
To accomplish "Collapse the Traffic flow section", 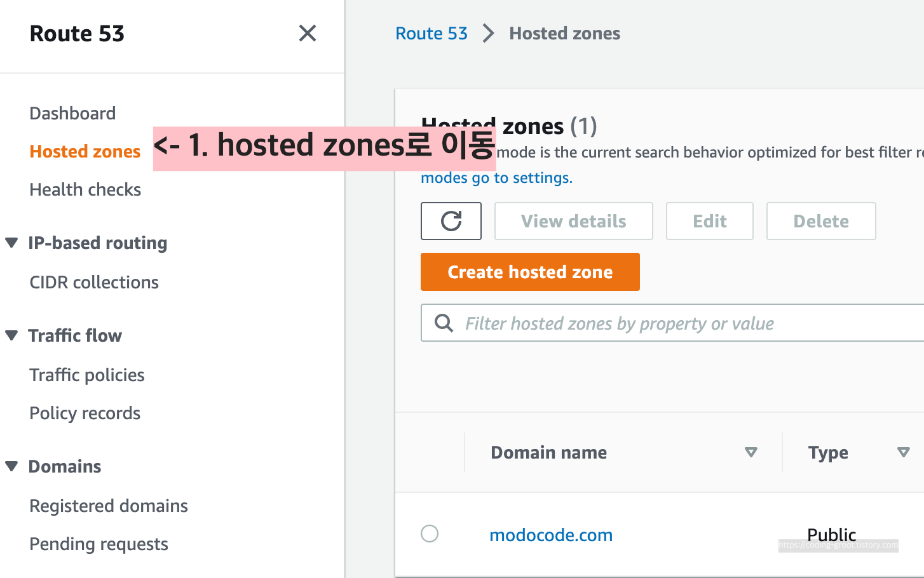I will tap(11, 335).
